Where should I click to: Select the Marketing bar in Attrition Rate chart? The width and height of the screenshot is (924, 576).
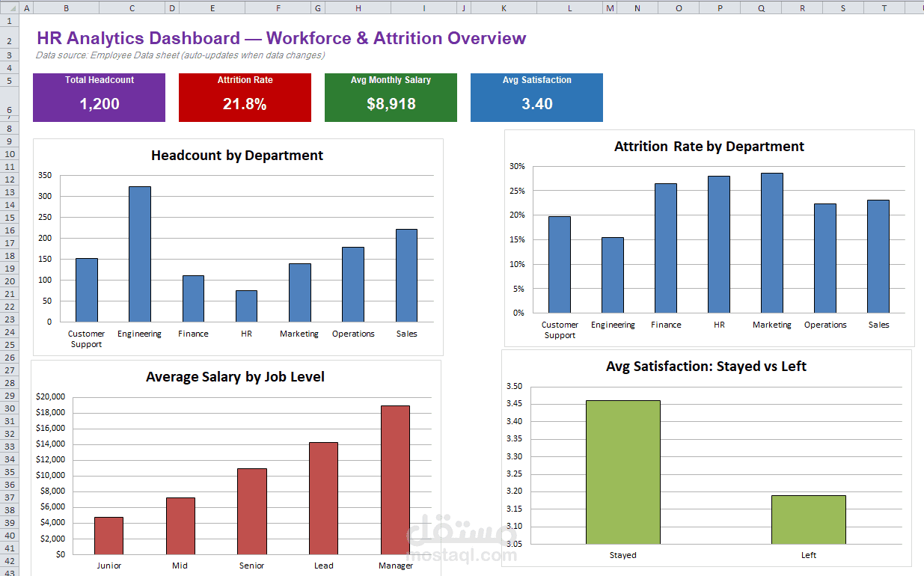click(772, 243)
